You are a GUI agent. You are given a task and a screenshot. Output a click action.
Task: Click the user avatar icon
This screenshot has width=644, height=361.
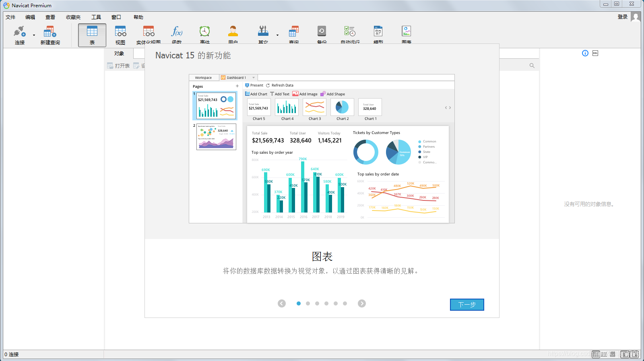click(x=636, y=17)
